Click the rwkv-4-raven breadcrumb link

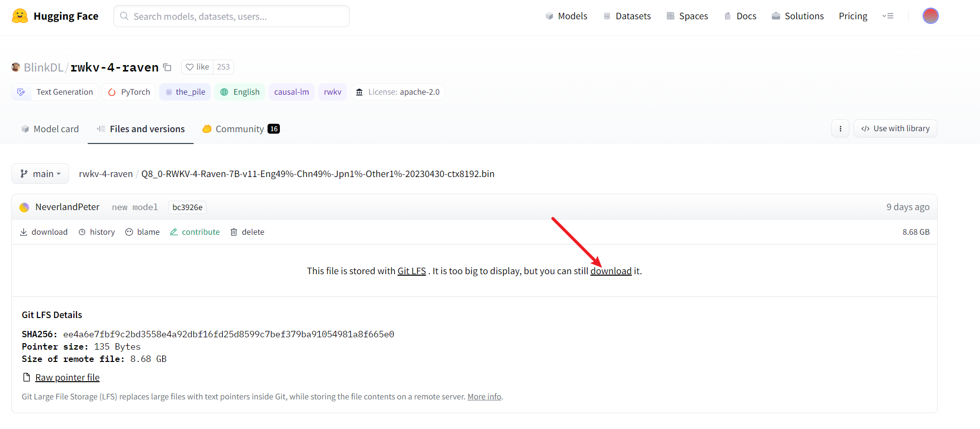coord(106,174)
